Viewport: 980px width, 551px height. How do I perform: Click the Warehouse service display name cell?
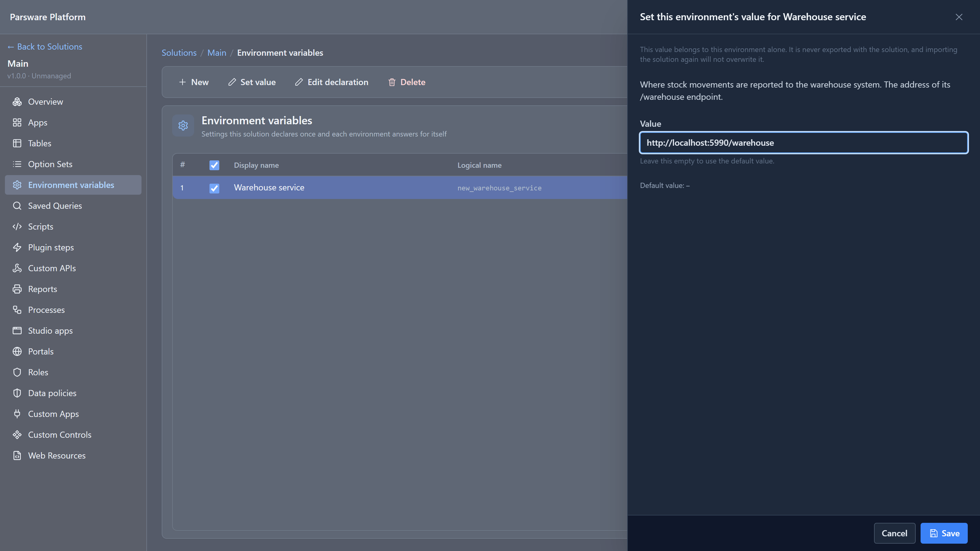point(269,187)
